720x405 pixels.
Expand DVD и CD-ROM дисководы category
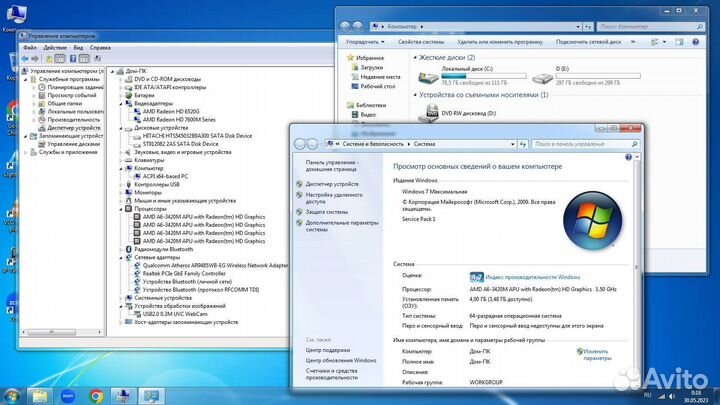coord(121,79)
